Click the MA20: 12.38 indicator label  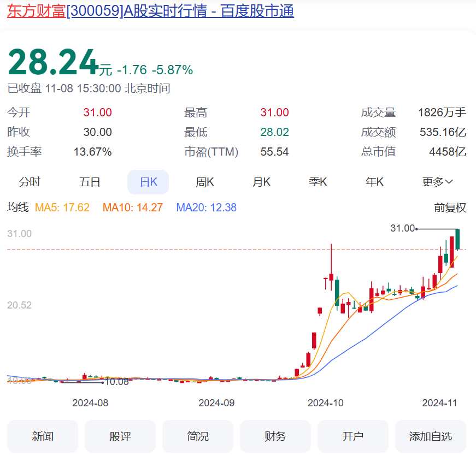point(207,208)
